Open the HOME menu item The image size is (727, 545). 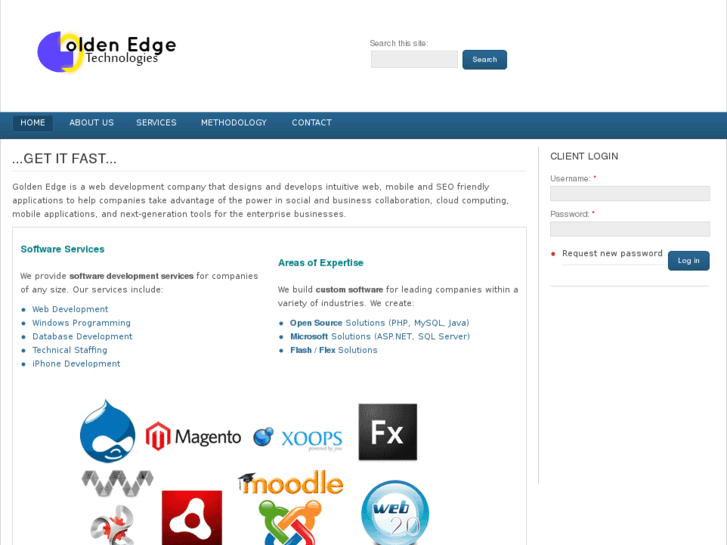point(33,123)
